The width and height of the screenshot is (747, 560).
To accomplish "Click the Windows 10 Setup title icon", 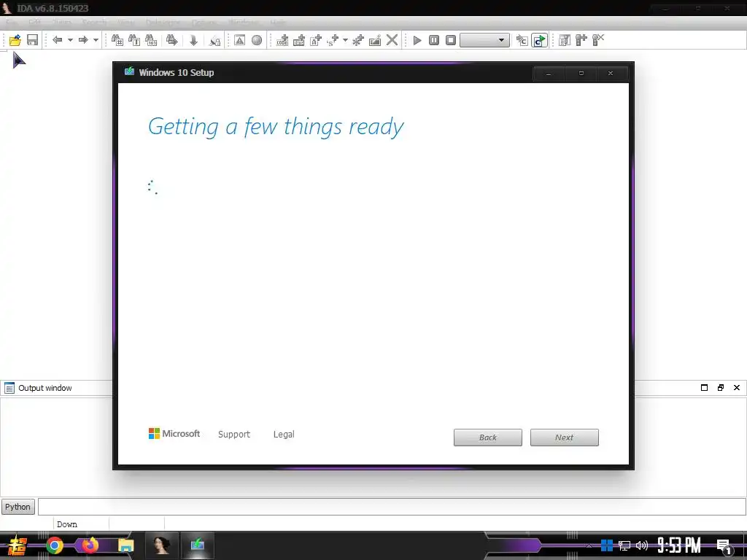I will (130, 72).
